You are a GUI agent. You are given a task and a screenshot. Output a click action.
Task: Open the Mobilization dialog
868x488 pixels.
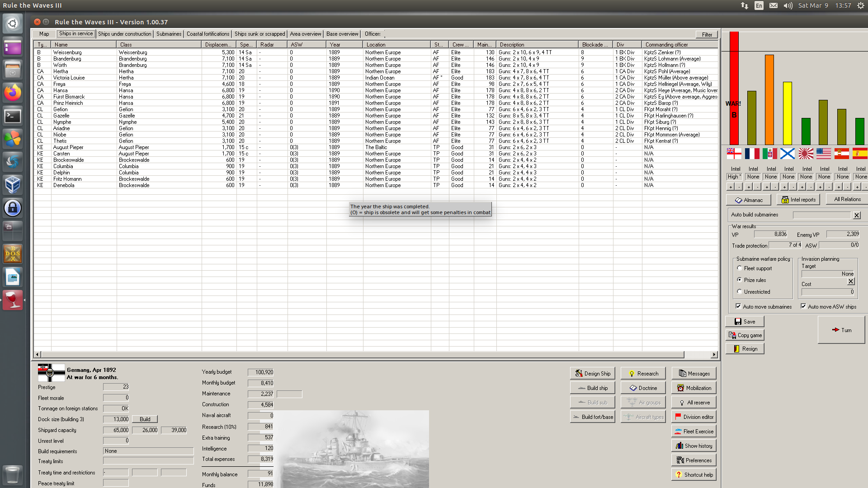[694, 388]
